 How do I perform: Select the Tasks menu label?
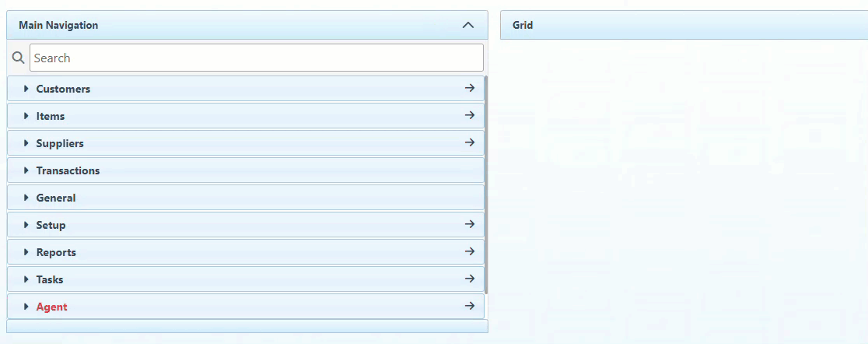[50, 279]
